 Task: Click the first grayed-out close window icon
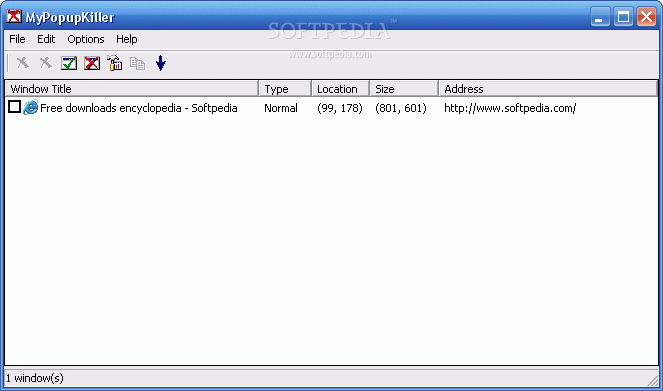coord(23,63)
